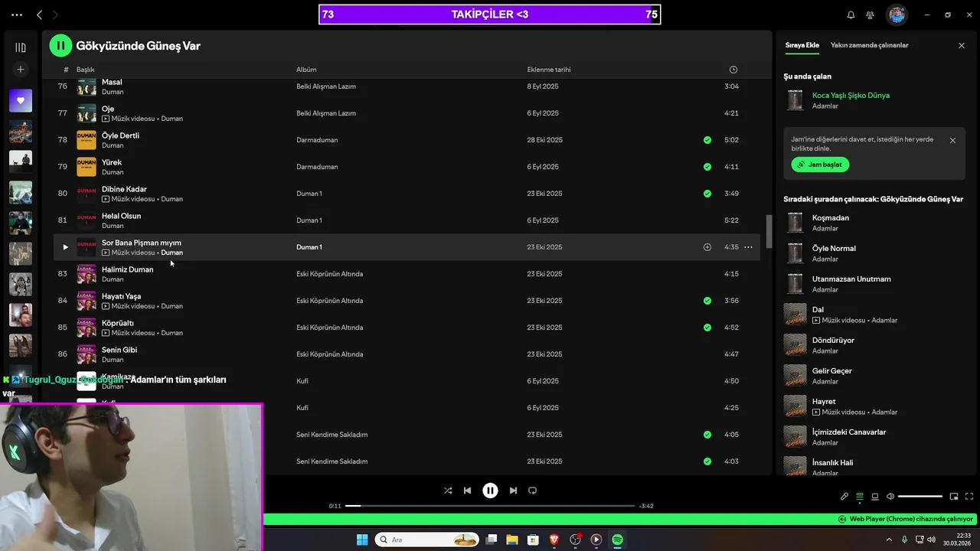The image size is (980, 551).
Task: Adjust the volume slider
Action: (920, 497)
